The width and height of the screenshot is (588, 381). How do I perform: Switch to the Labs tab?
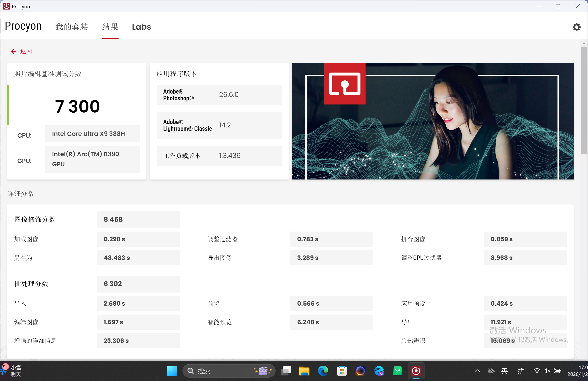click(141, 27)
